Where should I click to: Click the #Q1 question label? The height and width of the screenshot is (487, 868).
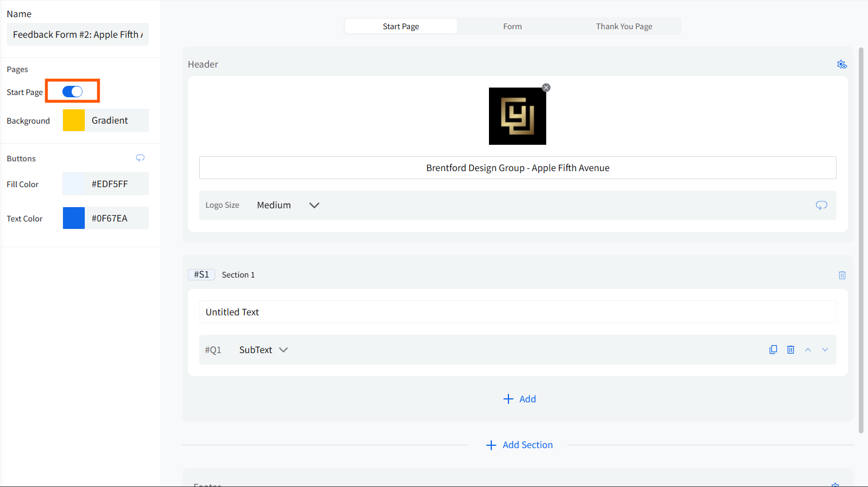(x=213, y=350)
